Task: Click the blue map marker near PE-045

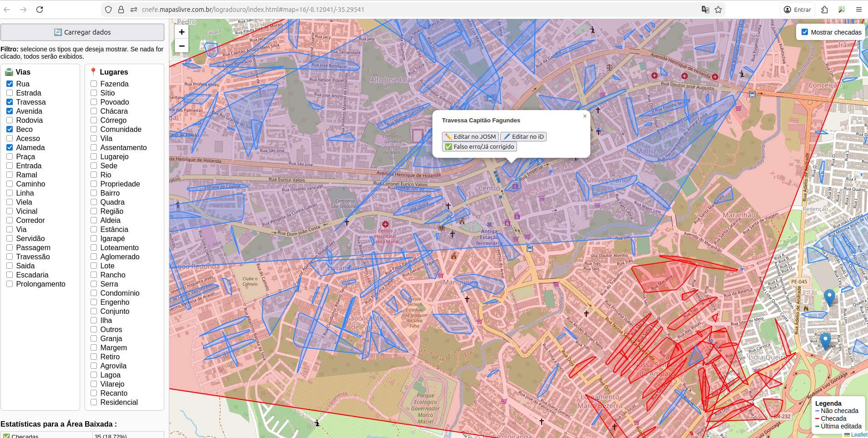Action: (x=829, y=297)
